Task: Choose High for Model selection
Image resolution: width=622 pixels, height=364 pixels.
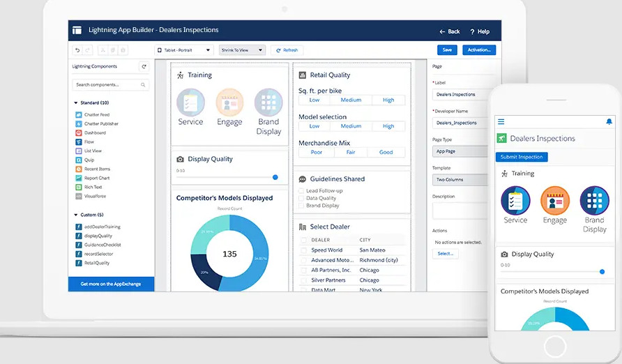Action: point(388,126)
